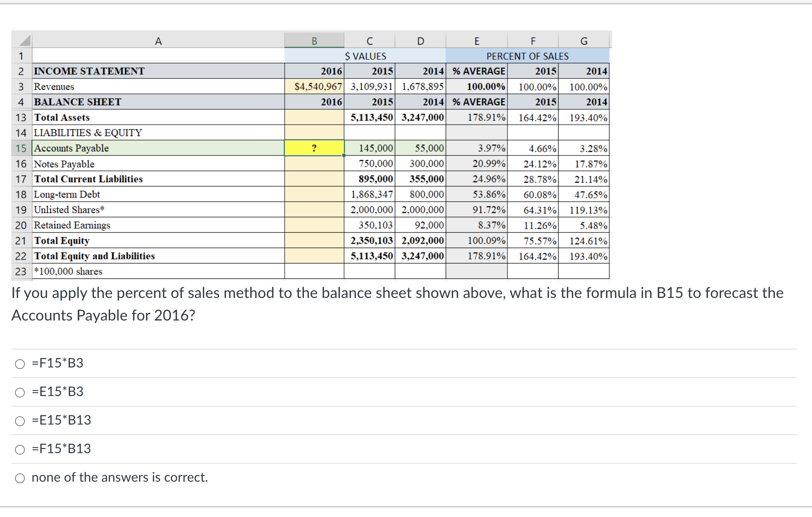Image resolution: width=812 pixels, height=517 pixels.
Task: Click the 100.09% total equity average
Action: point(477,240)
